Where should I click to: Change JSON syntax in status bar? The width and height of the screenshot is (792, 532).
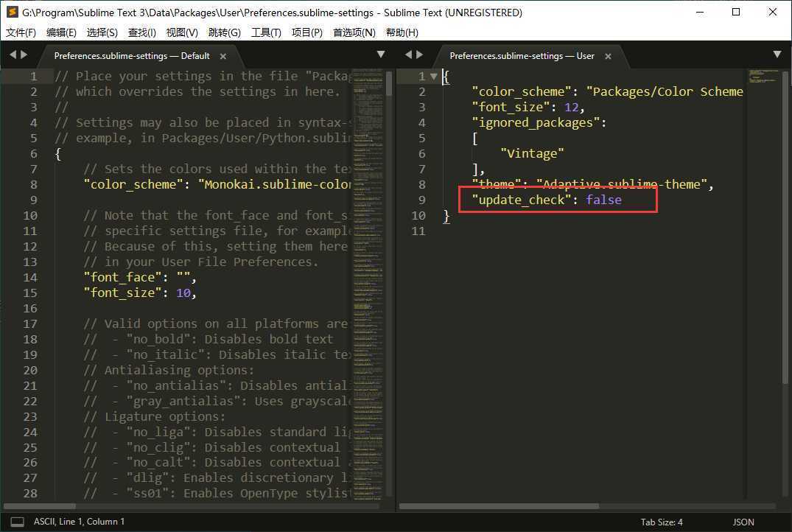743,522
